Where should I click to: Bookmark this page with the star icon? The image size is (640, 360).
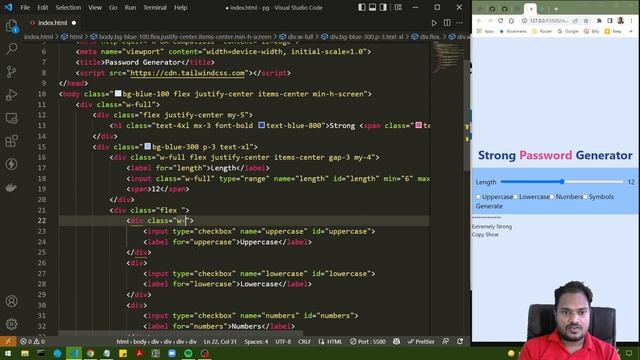pos(586,20)
